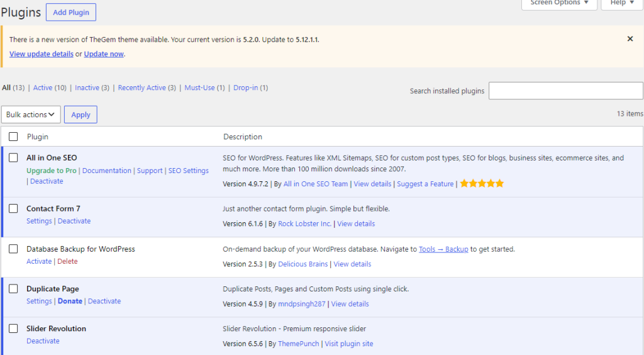The height and width of the screenshot is (355, 644).
Task: Filter plugins by Active (10)
Action: (x=50, y=87)
